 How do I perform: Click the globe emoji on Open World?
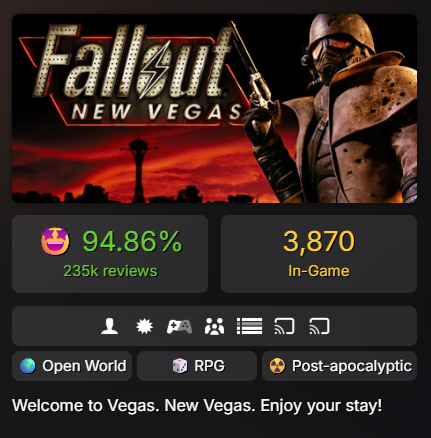pos(28,366)
